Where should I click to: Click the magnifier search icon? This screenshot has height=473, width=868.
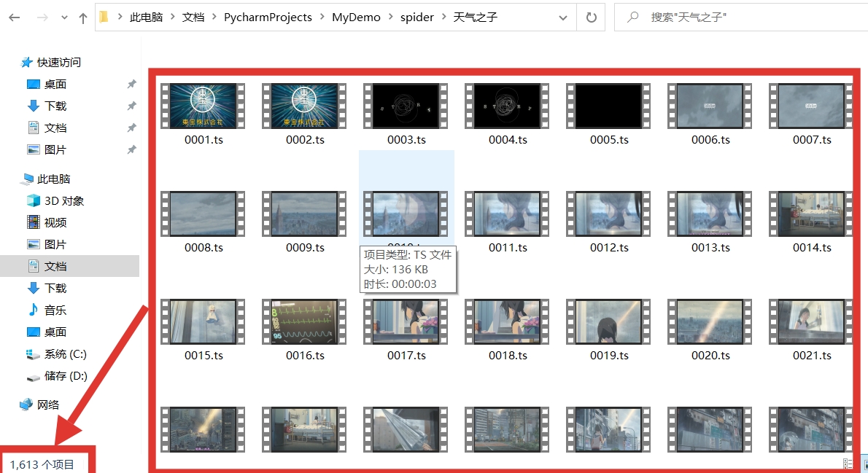[x=632, y=17]
